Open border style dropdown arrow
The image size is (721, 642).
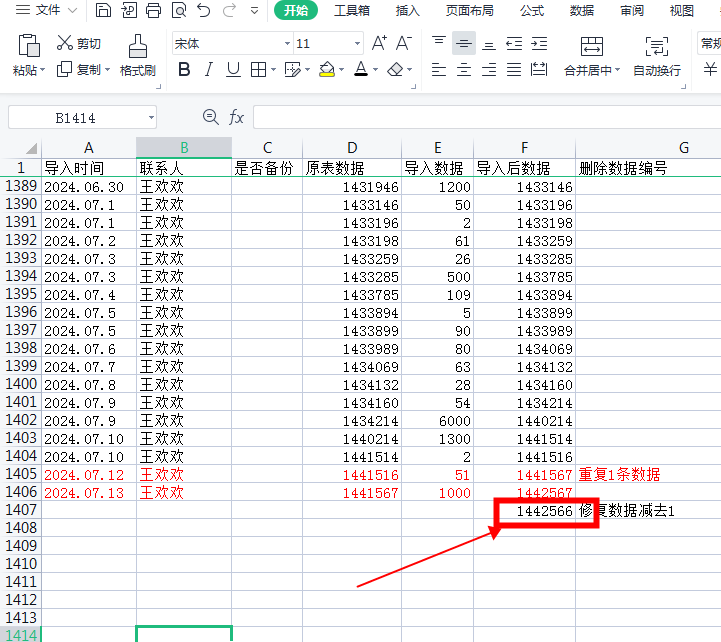point(273,70)
